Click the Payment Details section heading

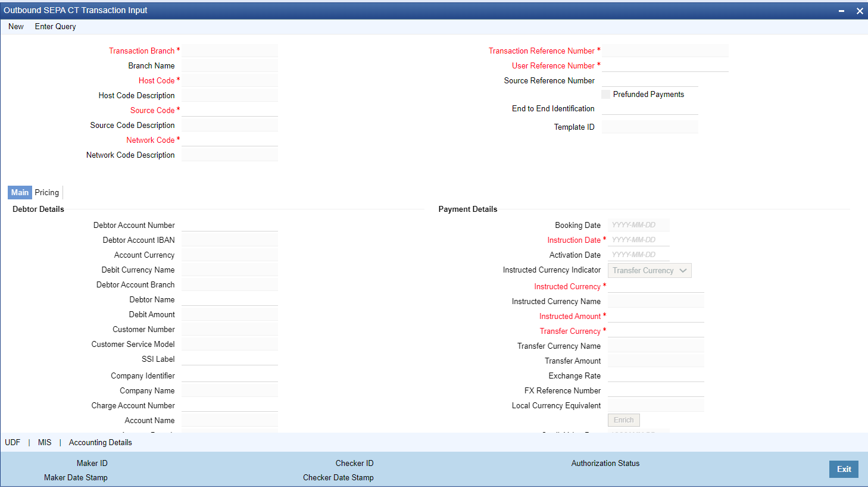coord(468,209)
